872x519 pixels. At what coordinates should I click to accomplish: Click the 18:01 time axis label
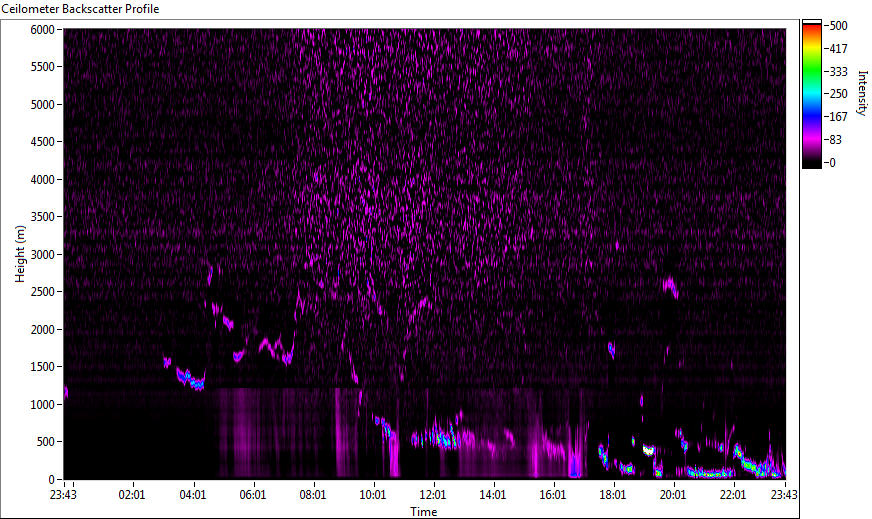[613, 495]
